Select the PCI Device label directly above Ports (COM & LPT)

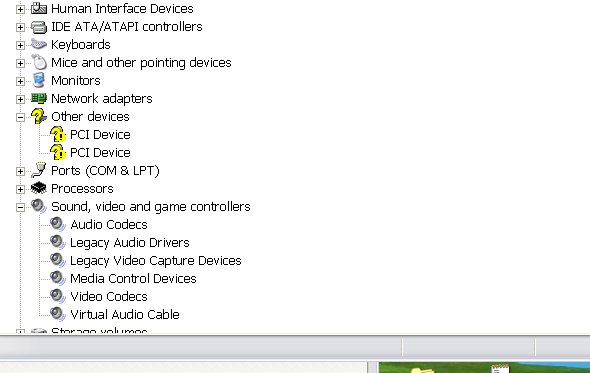click(x=100, y=153)
